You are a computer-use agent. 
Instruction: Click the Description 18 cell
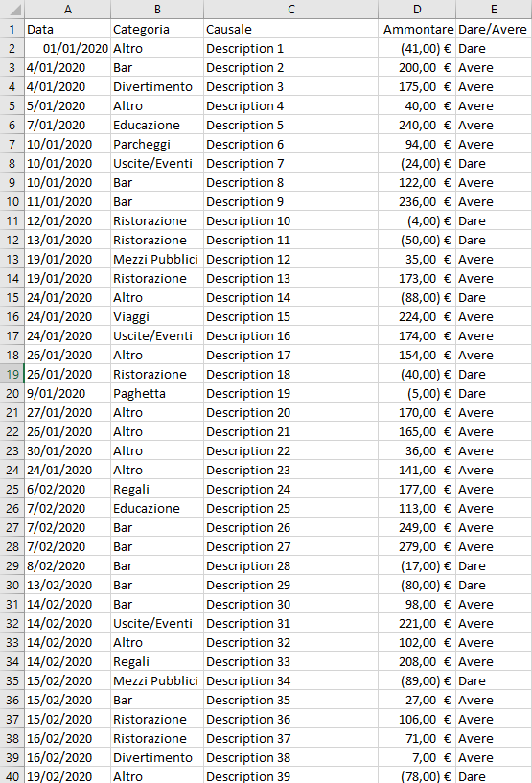pyautogui.click(x=290, y=374)
